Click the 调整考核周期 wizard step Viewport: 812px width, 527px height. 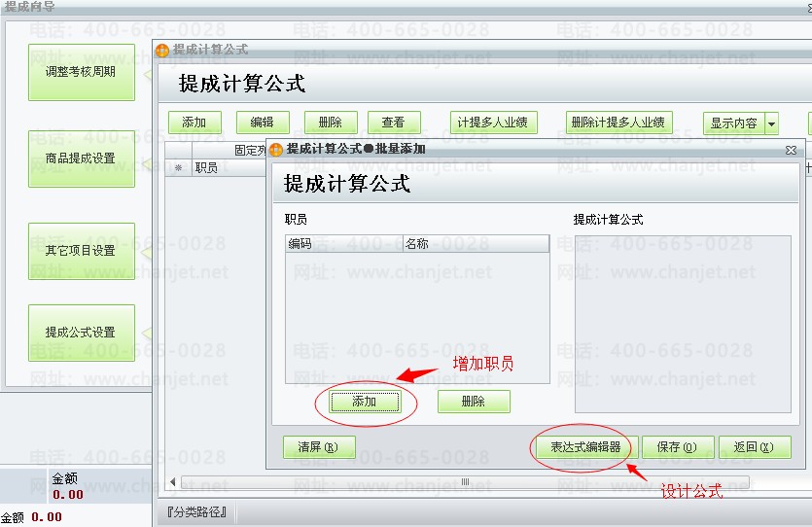click(x=82, y=72)
